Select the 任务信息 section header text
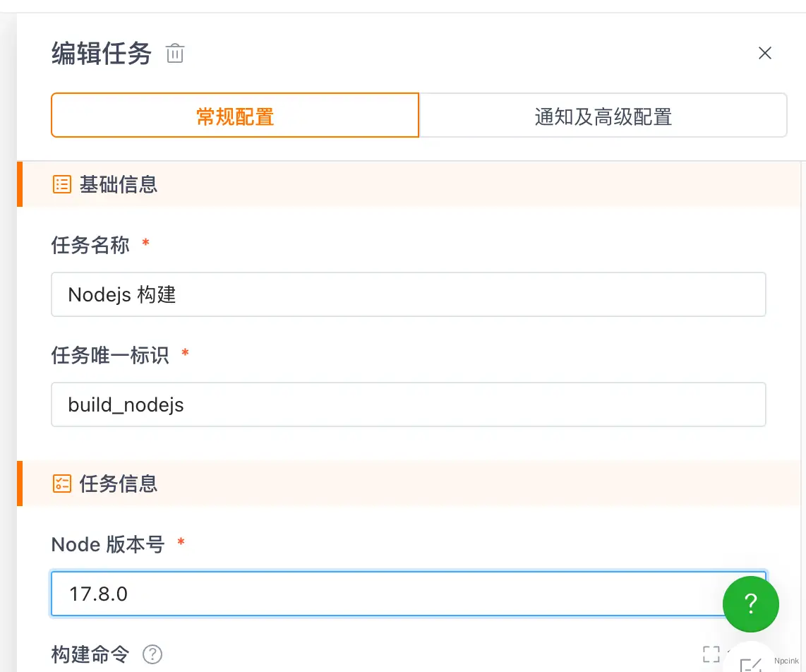This screenshot has height=672, width=806. 119,484
